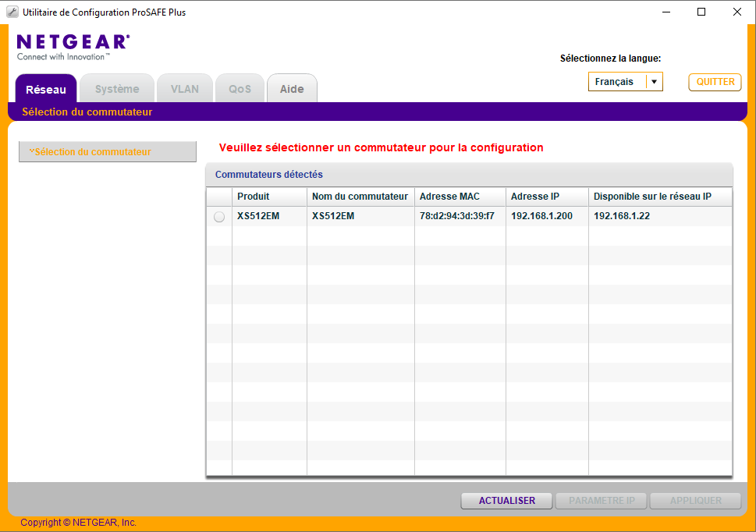Maximize the ProSAFE Plus window
This screenshot has height=532, width=756.
(701, 12)
